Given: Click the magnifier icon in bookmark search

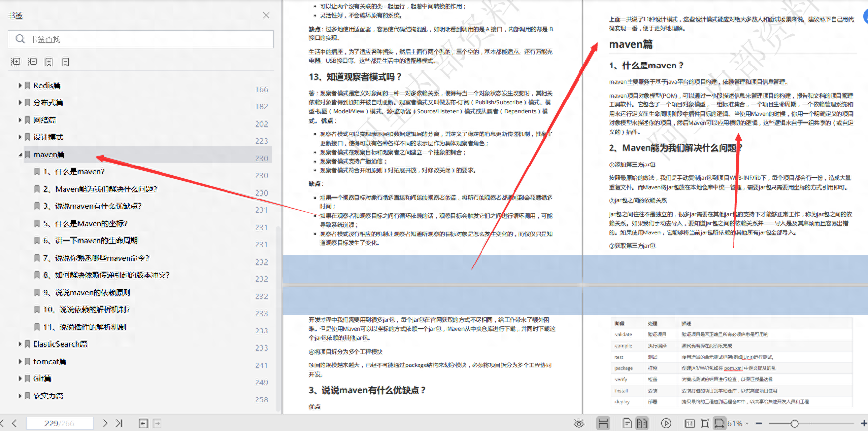Looking at the screenshot, I should point(20,39).
